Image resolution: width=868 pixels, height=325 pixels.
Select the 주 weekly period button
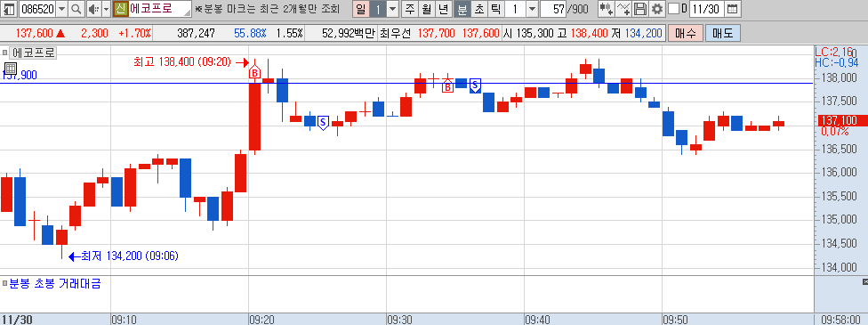(410, 9)
